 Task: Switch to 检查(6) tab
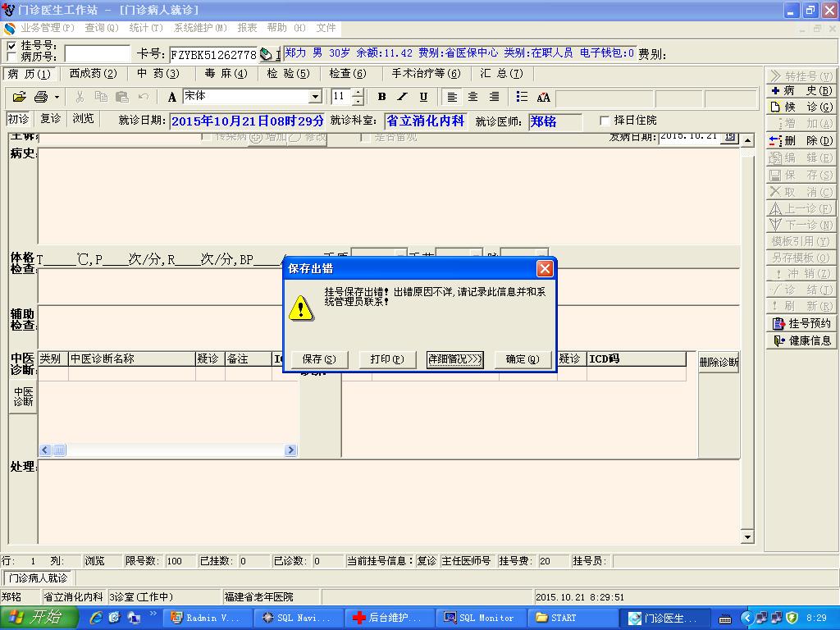pyautogui.click(x=348, y=73)
